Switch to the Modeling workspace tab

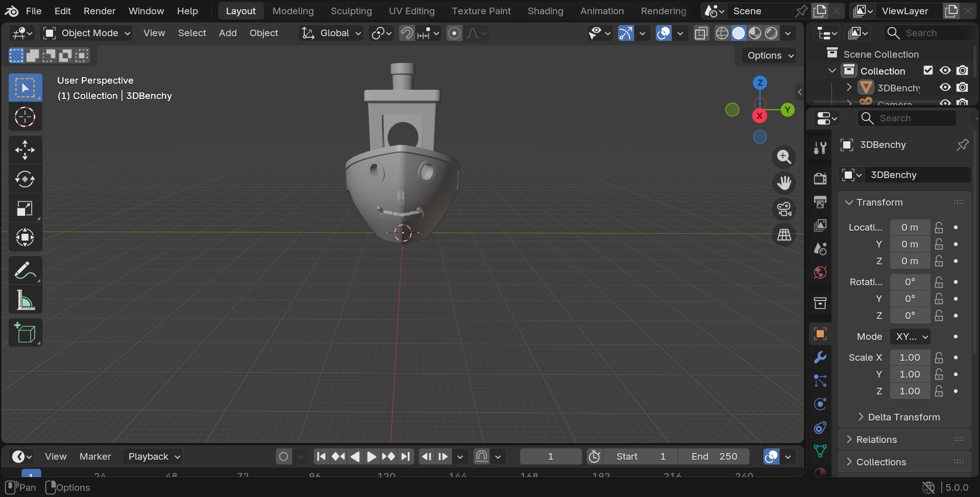coord(293,11)
